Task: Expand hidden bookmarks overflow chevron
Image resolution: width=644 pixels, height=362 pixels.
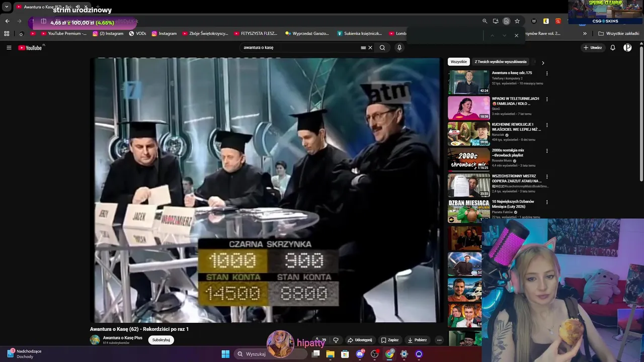Action: pos(585,34)
